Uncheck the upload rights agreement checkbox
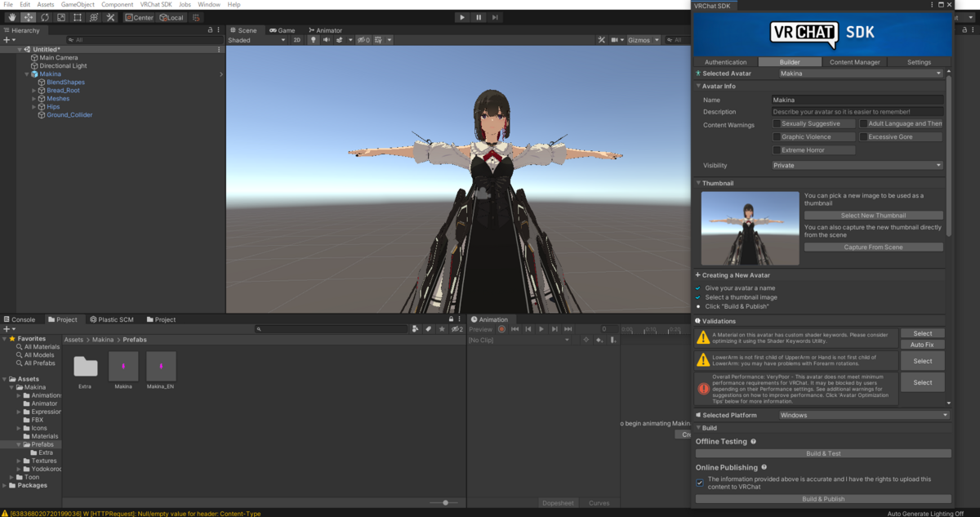Screen dimensions: 980x517 point(700,483)
